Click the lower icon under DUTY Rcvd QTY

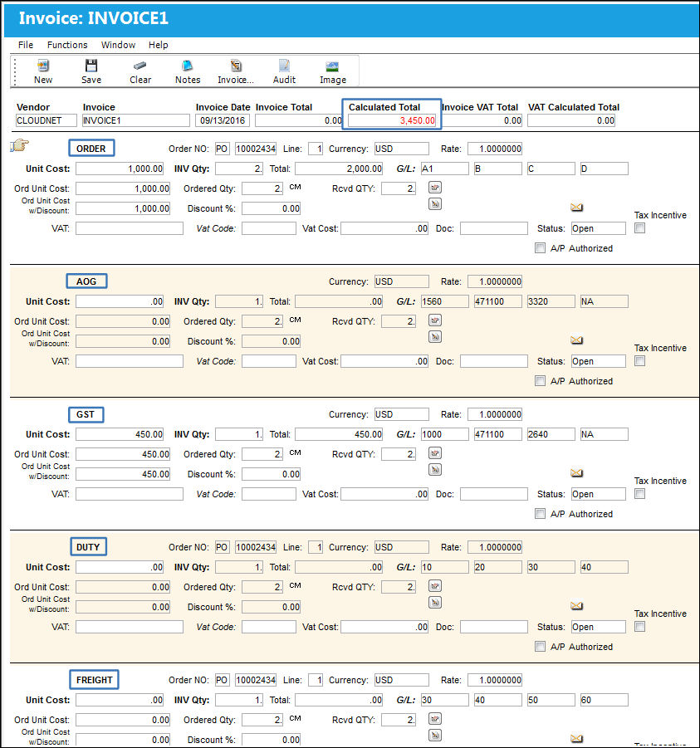tap(434, 603)
